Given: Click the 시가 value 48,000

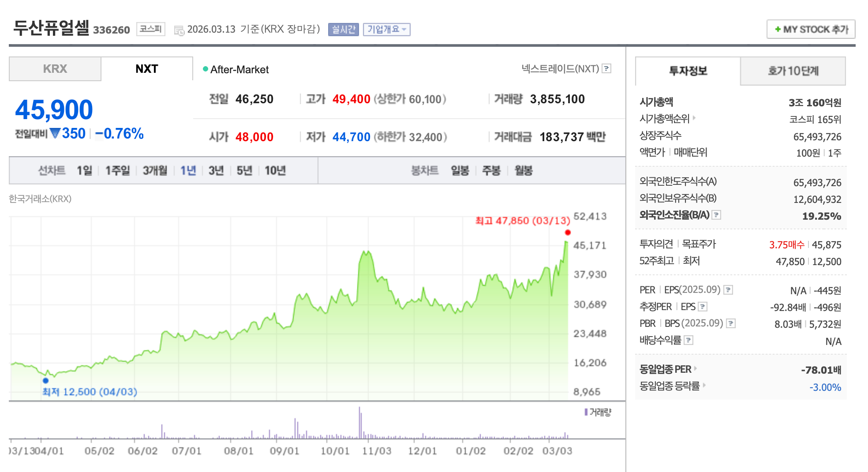Looking at the screenshot, I should coord(254,137).
